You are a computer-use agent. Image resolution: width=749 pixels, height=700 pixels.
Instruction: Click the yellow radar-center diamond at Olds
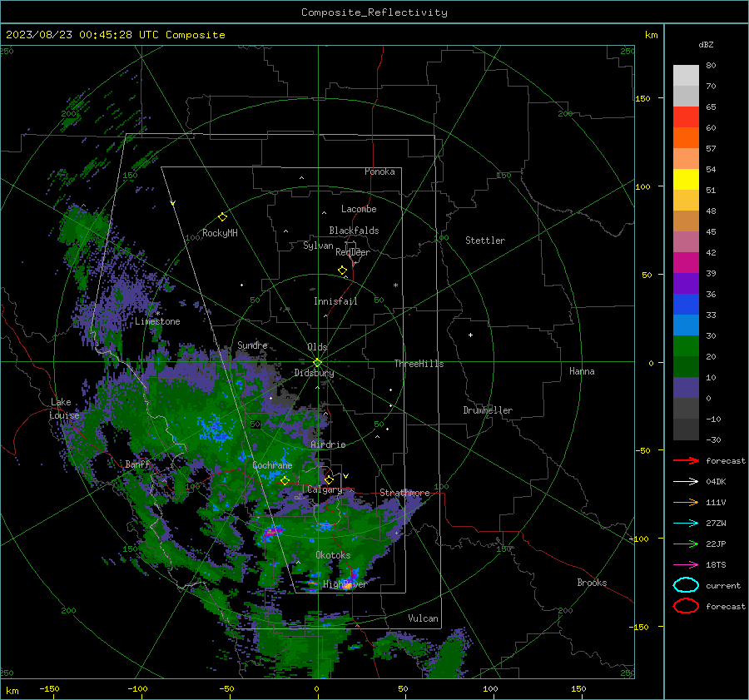[317, 362]
